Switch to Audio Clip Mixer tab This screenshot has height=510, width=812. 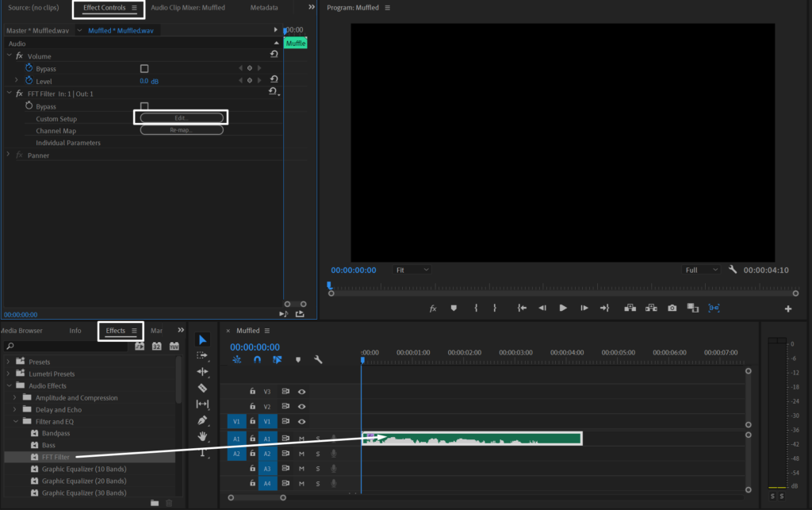click(188, 8)
